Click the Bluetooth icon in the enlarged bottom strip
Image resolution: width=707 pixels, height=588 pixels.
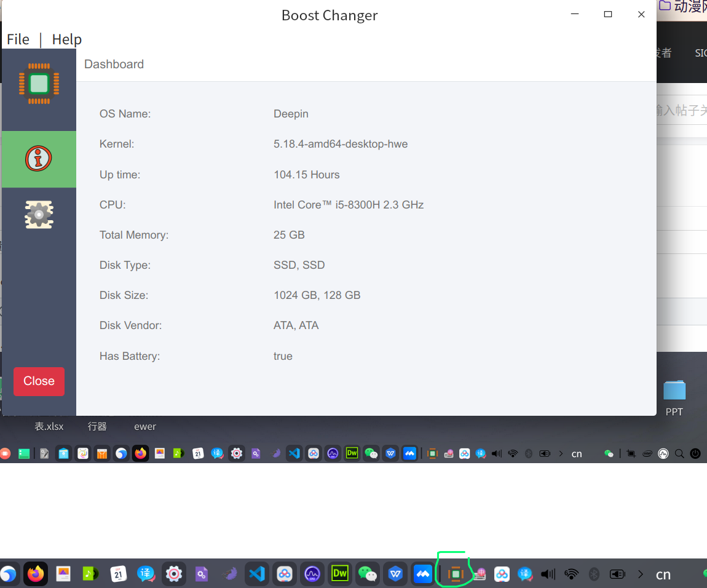pyautogui.click(x=594, y=574)
